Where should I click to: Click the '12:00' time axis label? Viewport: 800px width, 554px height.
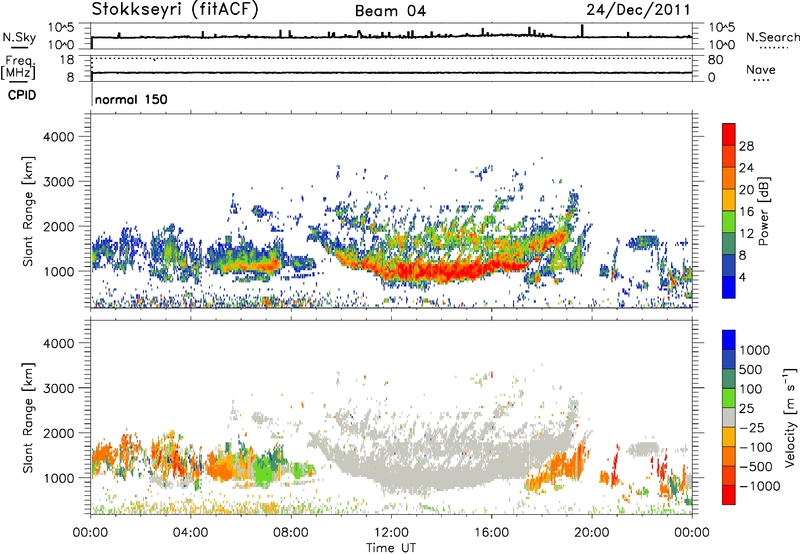391,533
